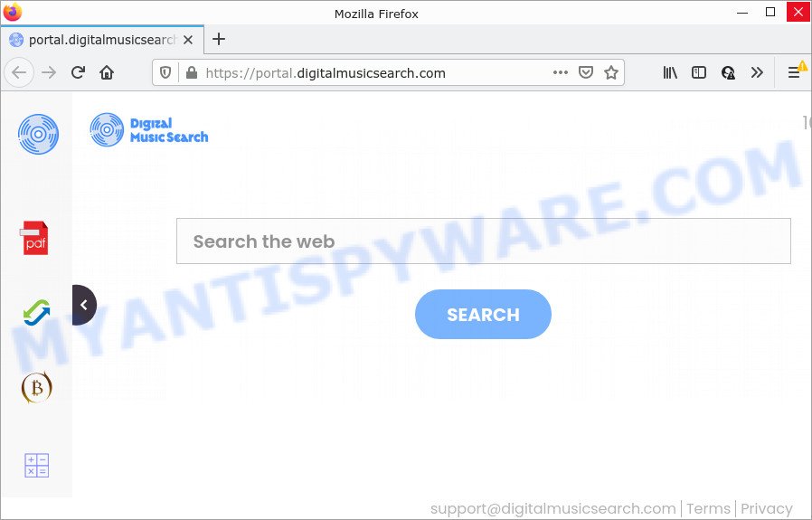Image resolution: width=812 pixels, height=520 pixels.
Task: Open the Bitcoin sidebar icon
Action: [x=37, y=387]
